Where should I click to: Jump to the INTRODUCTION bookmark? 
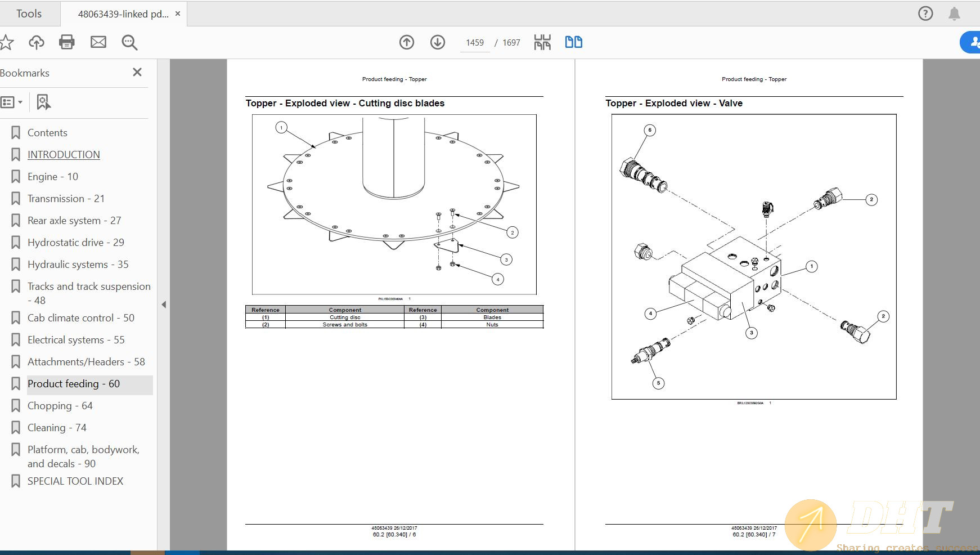point(64,154)
